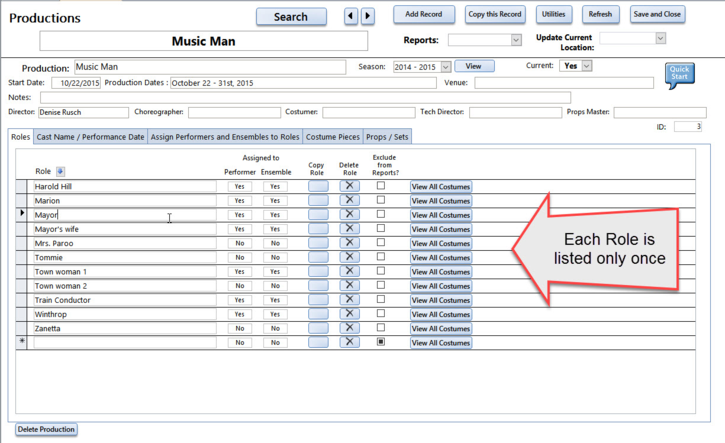Delete the Mayor's wife role
725x443 pixels.
click(350, 229)
